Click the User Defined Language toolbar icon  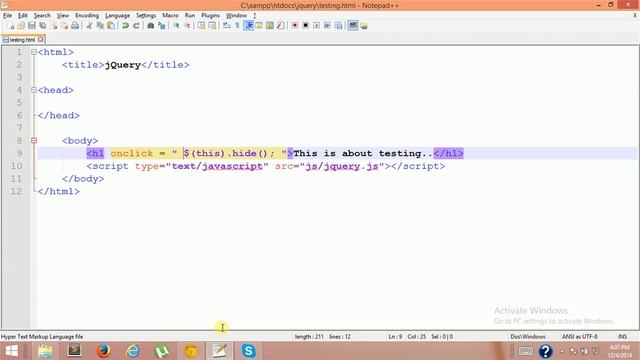[259, 26]
